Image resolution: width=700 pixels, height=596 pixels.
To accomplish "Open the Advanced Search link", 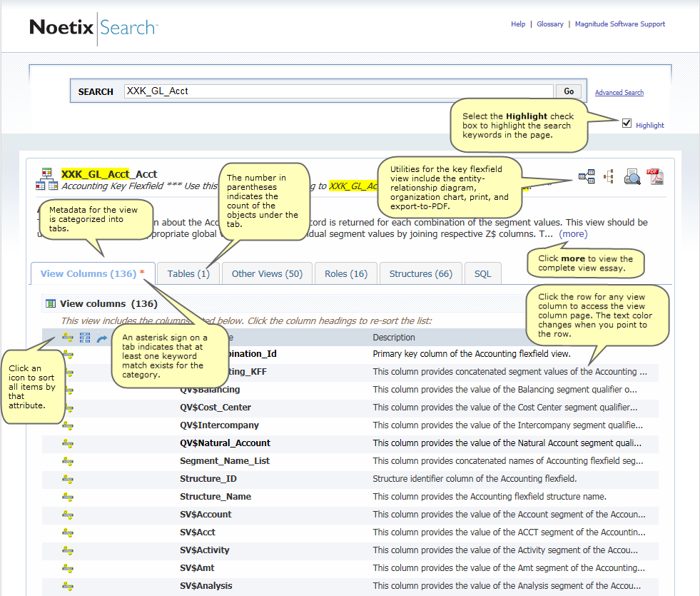I will [x=619, y=92].
